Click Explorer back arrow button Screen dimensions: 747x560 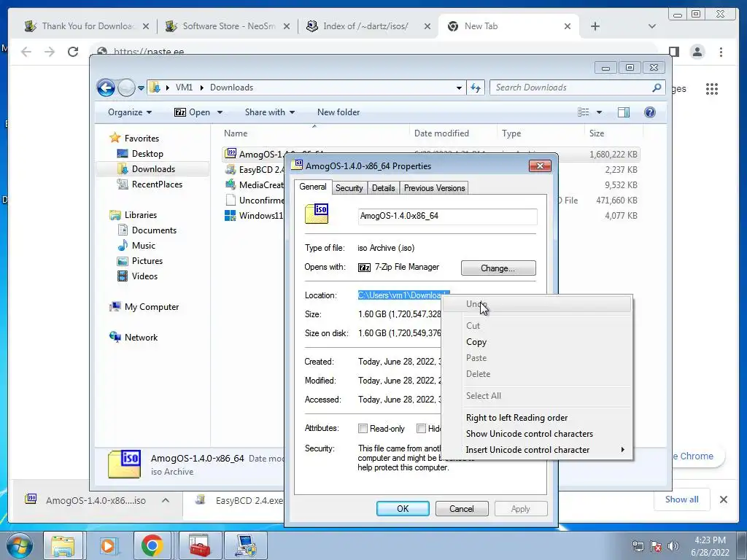click(x=106, y=87)
